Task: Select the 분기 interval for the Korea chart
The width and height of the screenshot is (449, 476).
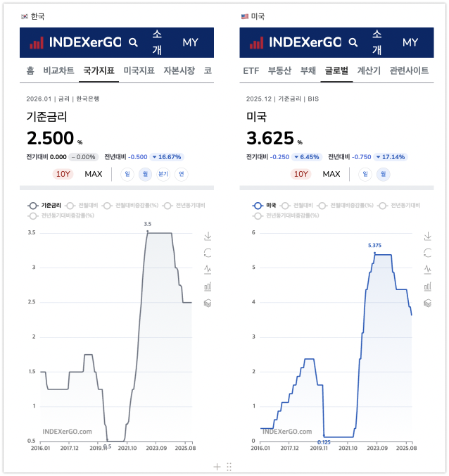Action: coord(163,174)
